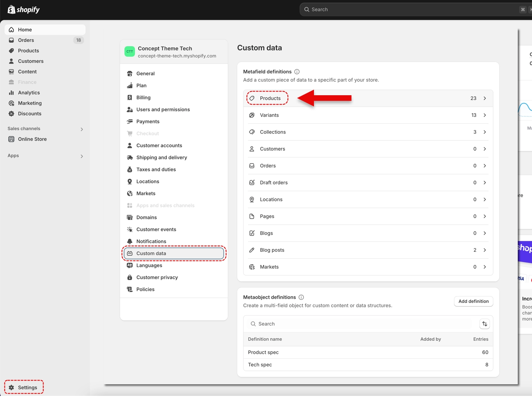The height and width of the screenshot is (400, 532).
Task: Click the Add definition button
Action: [x=473, y=301]
